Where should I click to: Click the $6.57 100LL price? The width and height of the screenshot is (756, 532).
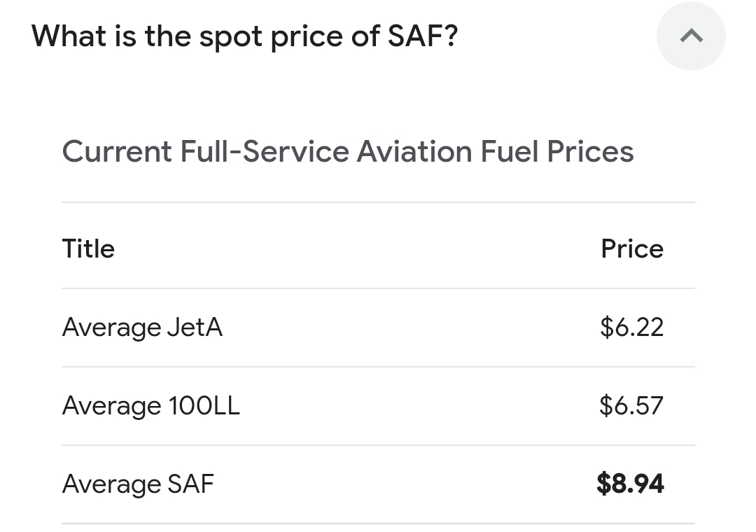coord(631,405)
